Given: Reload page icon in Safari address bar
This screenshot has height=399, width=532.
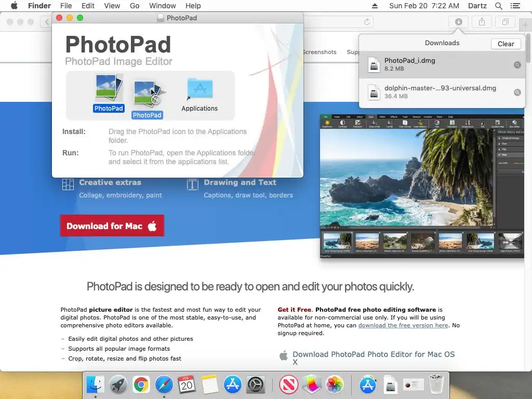Looking at the screenshot, I should (x=367, y=22).
